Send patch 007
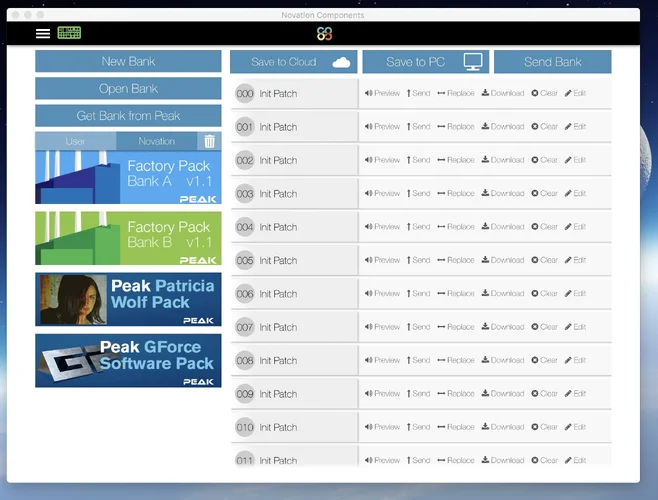This screenshot has width=658, height=500. point(418,327)
